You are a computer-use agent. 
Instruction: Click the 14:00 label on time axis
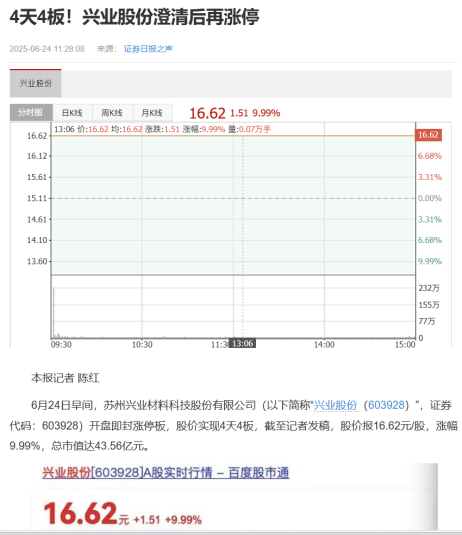(x=324, y=345)
